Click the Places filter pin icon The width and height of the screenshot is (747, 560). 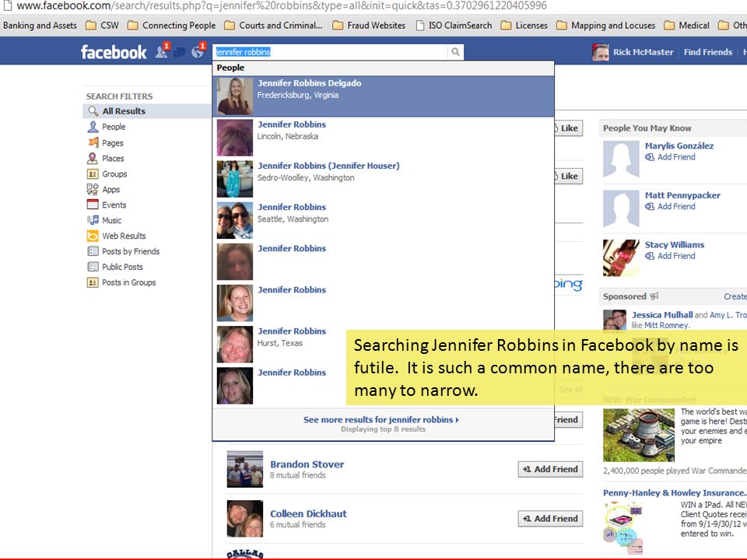coord(93,158)
